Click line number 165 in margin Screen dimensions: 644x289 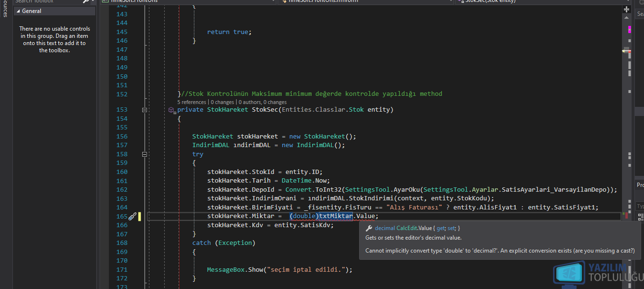coord(122,216)
